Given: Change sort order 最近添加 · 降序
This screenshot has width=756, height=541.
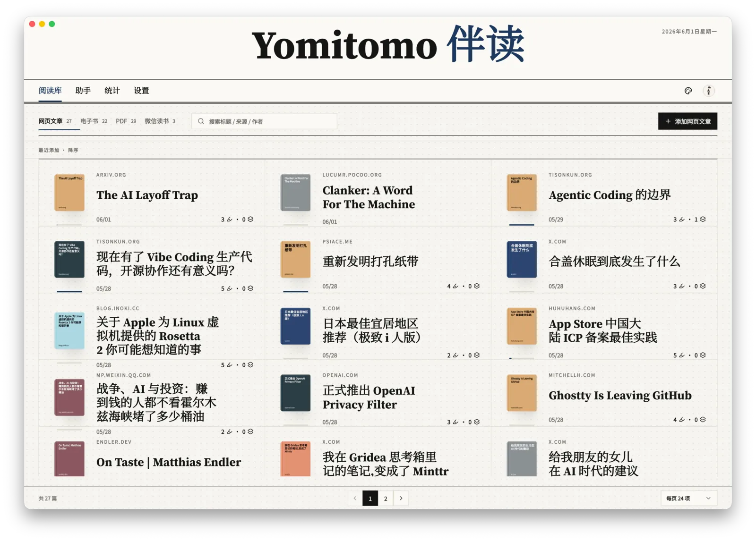Looking at the screenshot, I should point(58,150).
